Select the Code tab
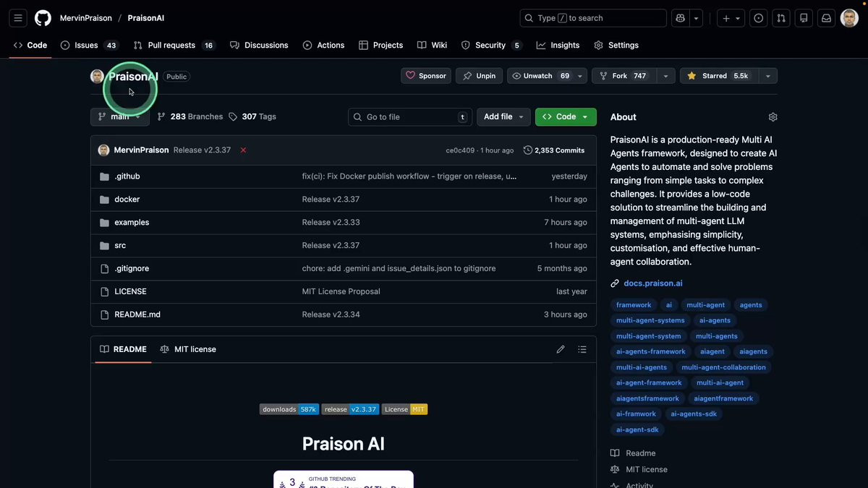This screenshot has height=488, width=868. coord(30,45)
